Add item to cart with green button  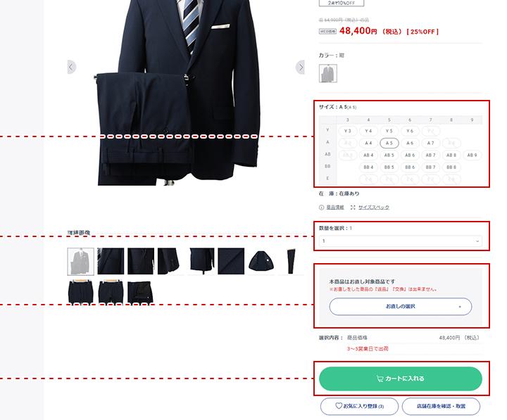[x=401, y=378]
